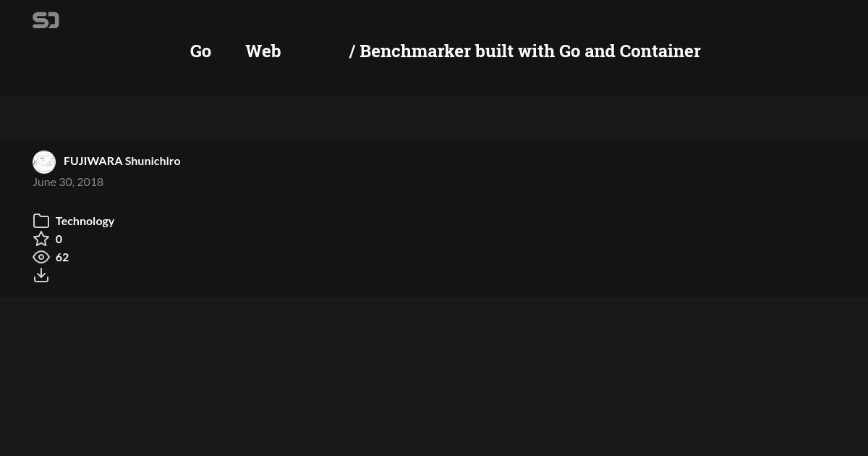Screen dimensions: 868x456
Task: Click the word Go starting the title
Action: 200,51
